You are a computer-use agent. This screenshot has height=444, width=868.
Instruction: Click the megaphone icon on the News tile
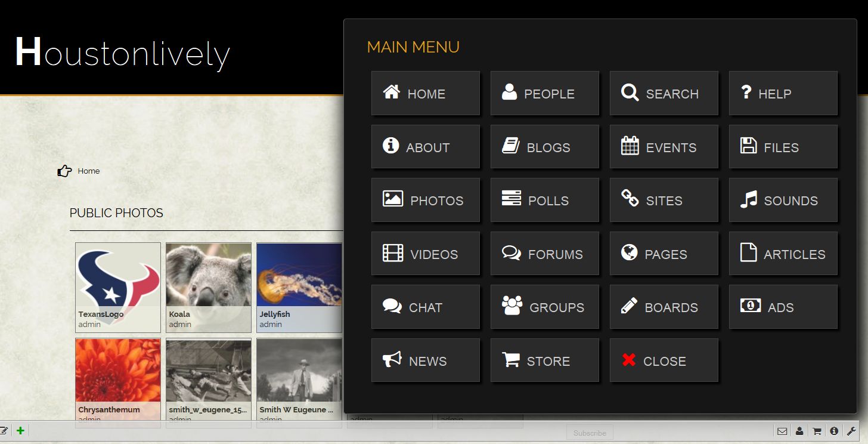392,359
